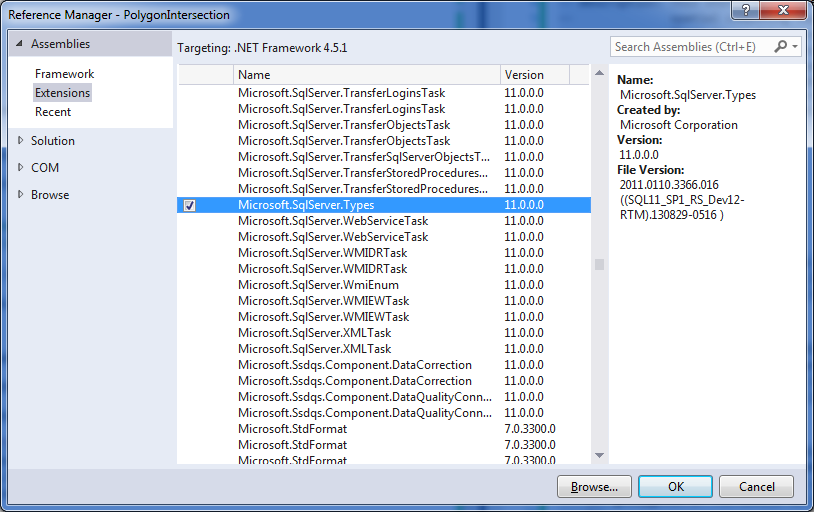Expand the Browse section
814x512 pixels.
20,194
